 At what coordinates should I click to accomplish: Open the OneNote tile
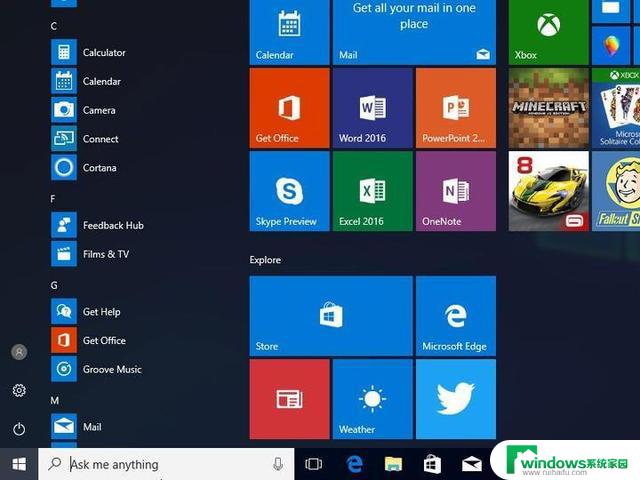coord(456,191)
